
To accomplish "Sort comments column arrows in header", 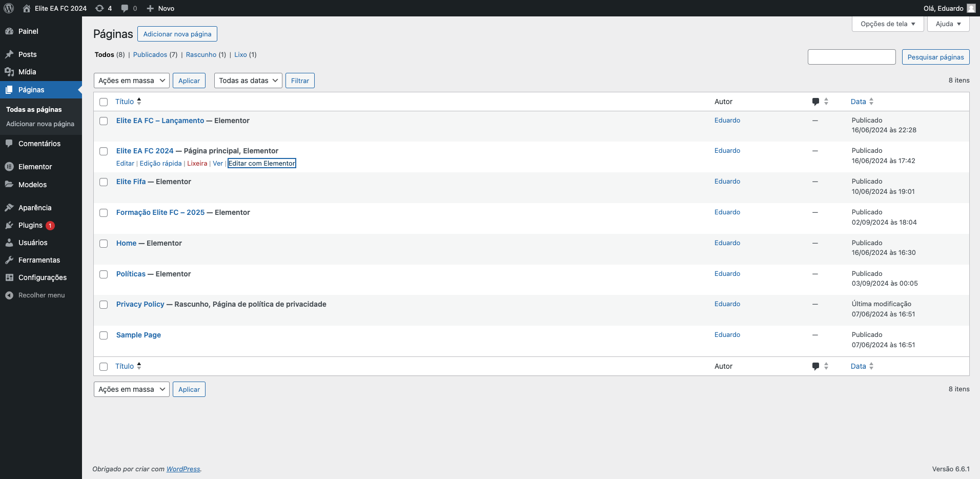I will click(826, 102).
